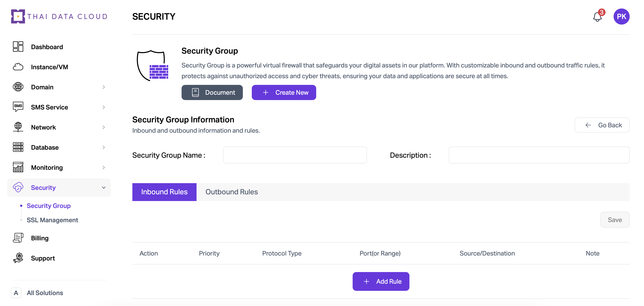
Task: Focus the Security Group Name field
Action: [x=295, y=155]
